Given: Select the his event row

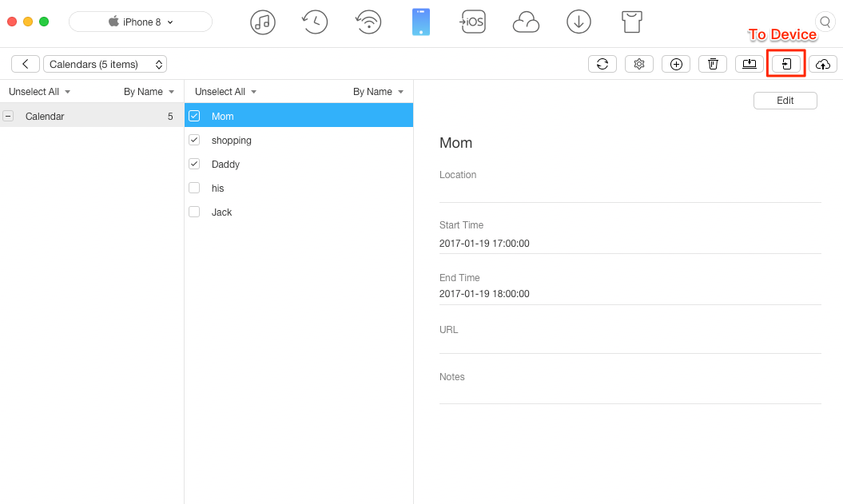Looking at the screenshot, I should (x=299, y=188).
